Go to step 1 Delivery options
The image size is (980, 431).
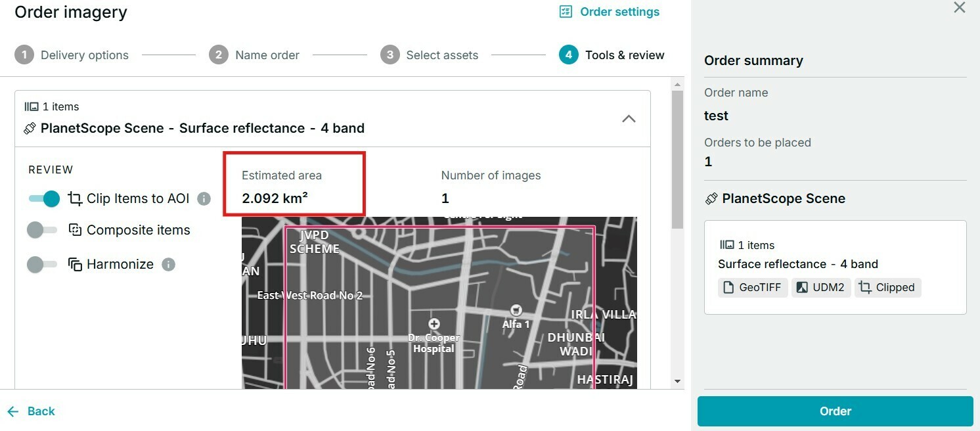coord(72,55)
